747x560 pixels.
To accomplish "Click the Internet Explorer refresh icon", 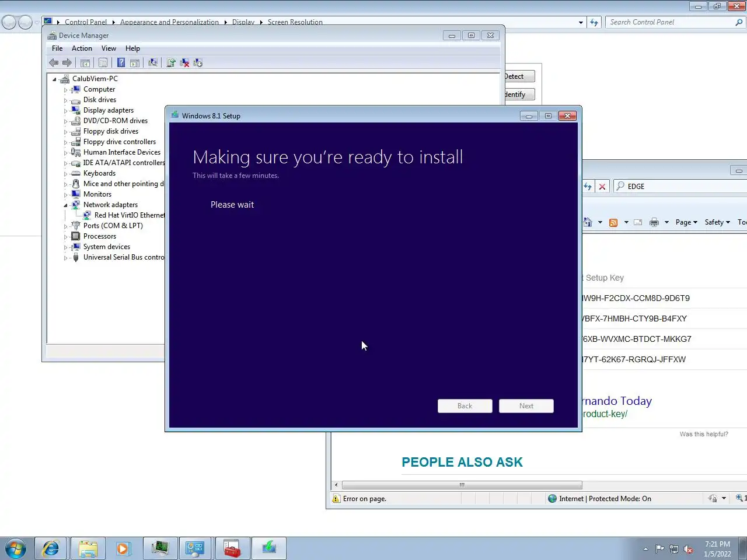I will [588, 187].
